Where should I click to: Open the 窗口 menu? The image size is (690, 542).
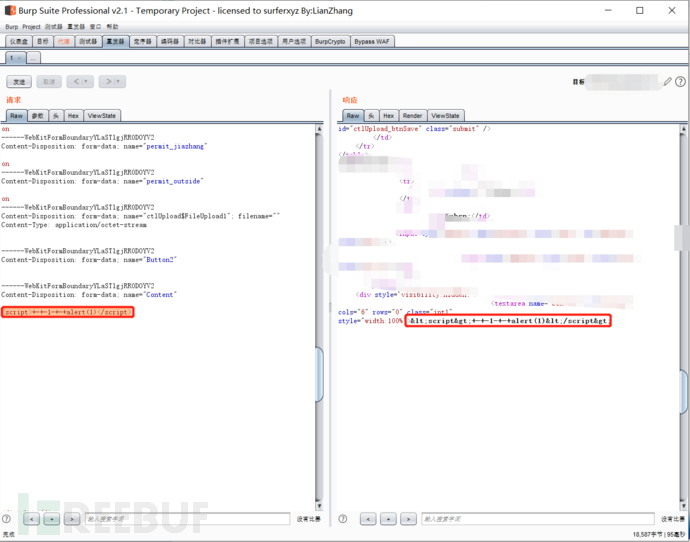coord(95,27)
